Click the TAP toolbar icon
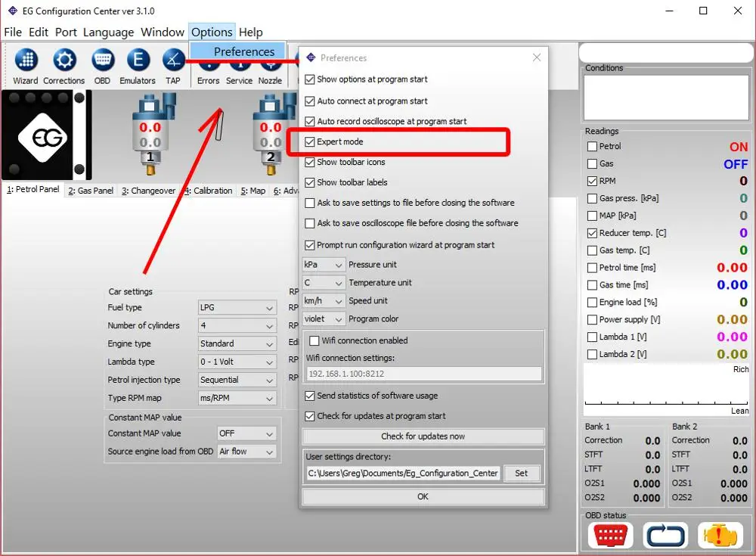Screen dimensions: 756x556 point(174,60)
